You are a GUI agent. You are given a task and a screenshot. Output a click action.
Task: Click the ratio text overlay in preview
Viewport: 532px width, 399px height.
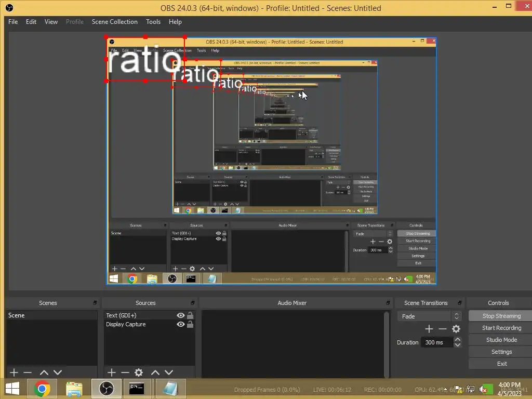[x=145, y=59]
